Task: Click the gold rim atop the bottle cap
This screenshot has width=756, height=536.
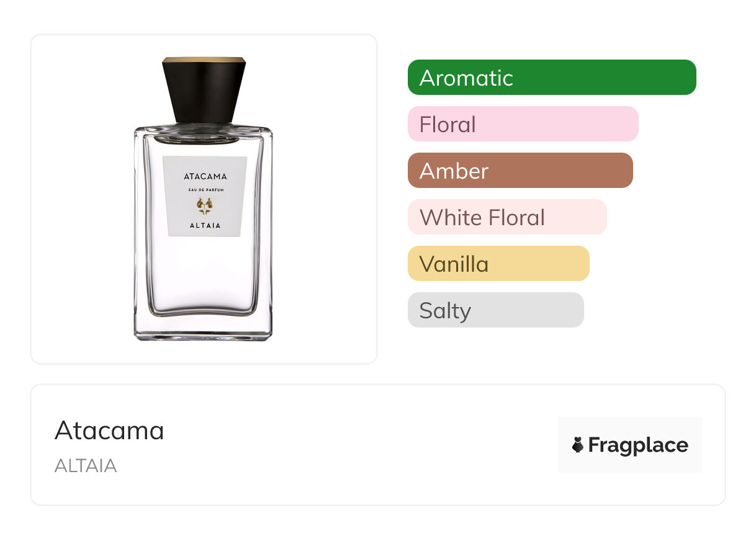Action: click(204, 60)
